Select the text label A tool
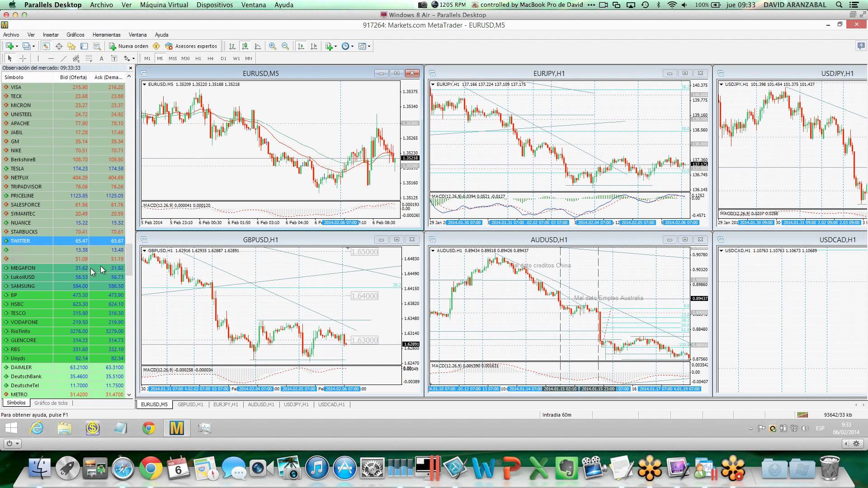 [x=101, y=58]
